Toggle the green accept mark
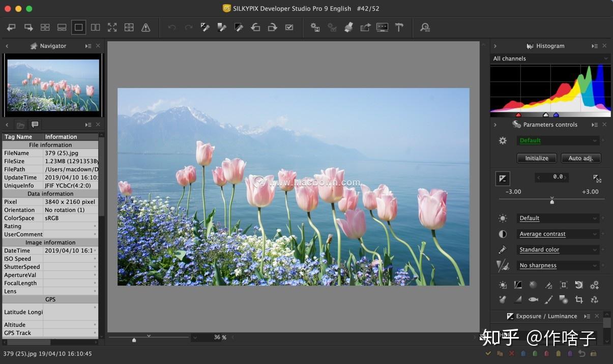613x364 pixels. tap(535, 353)
